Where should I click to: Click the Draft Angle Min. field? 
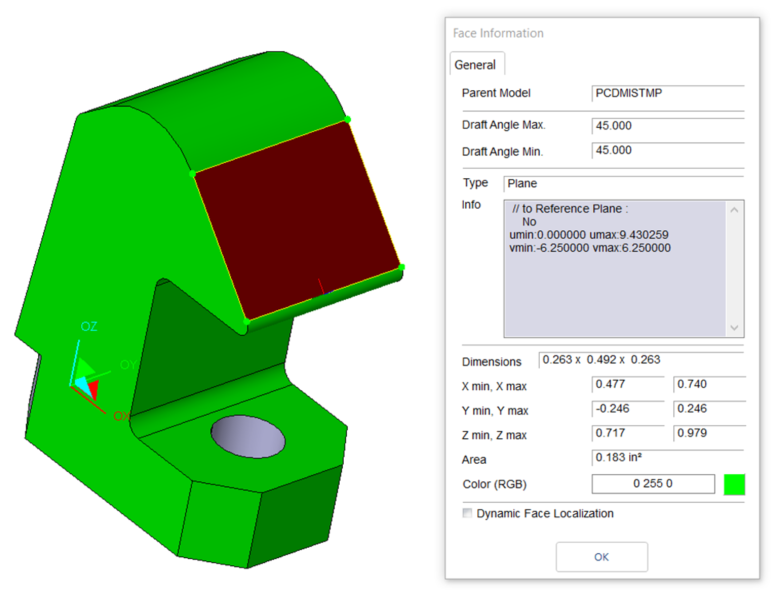coord(668,150)
